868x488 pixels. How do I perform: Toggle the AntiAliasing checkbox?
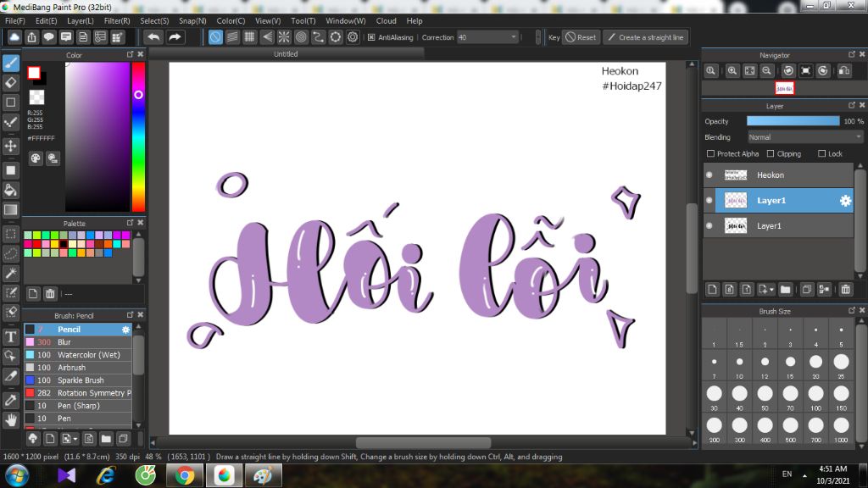371,37
